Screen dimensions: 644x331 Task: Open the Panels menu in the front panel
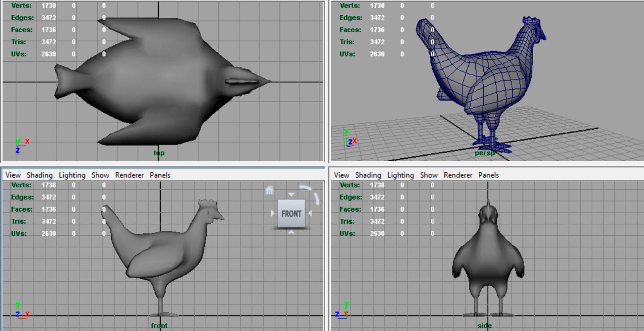(x=160, y=175)
